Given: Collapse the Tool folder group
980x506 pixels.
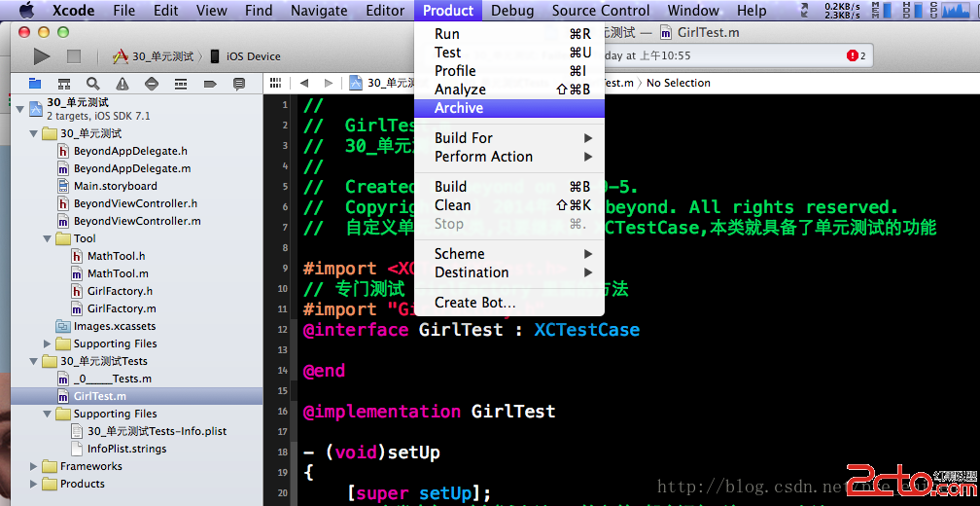Looking at the screenshot, I should (49, 238).
